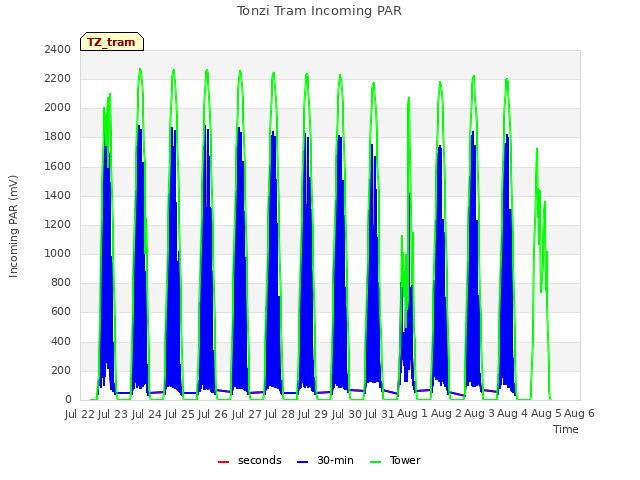Image resolution: width=640 pixels, height=480 pixels.
Task: Click the tallest green Tower peak after Jul 23
Action: point(140,69)
